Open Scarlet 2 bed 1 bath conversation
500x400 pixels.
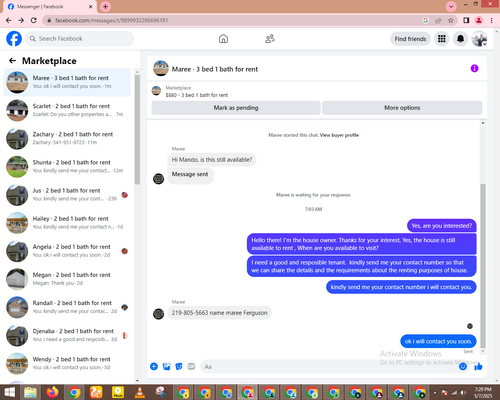67,110
